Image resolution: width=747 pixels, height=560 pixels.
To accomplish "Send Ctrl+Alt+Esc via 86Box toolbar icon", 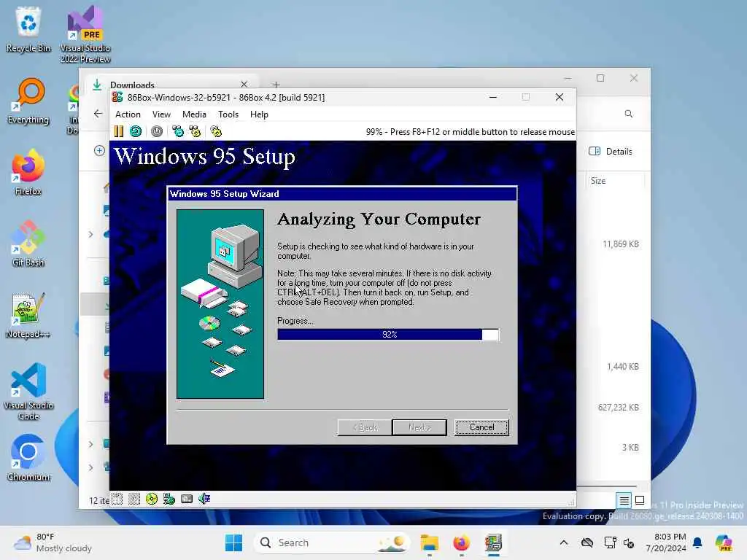I will tap(196, 131).
